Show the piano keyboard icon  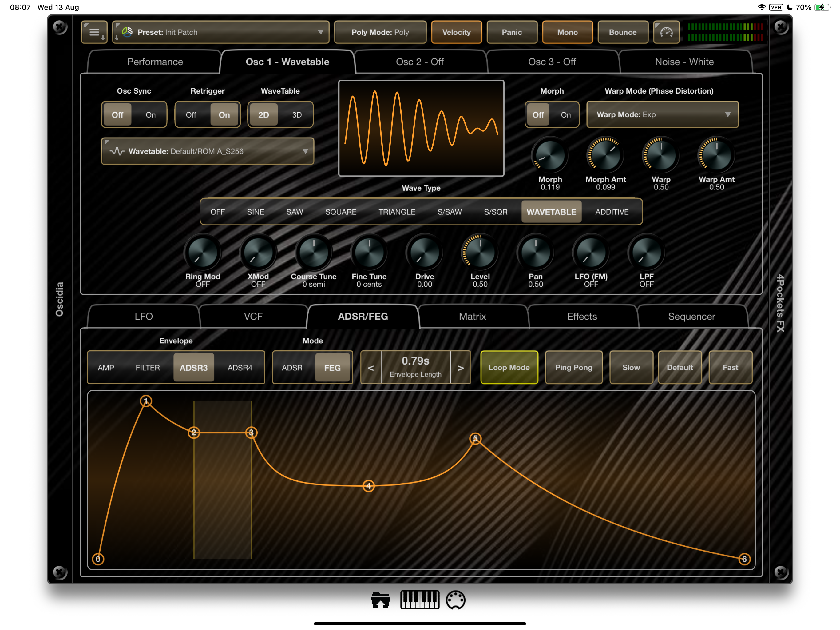click(x=420, y=600)
